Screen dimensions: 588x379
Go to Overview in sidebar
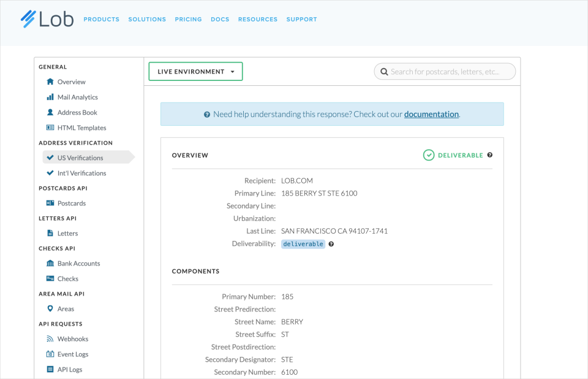pyautogui.click(x=71, y=82)
